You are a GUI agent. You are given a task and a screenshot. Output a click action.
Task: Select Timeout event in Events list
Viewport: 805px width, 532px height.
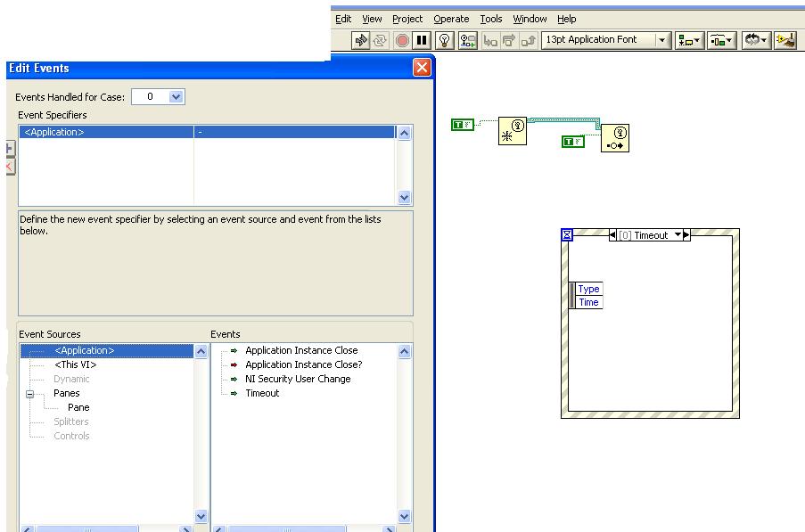click(x=262, y=394)
